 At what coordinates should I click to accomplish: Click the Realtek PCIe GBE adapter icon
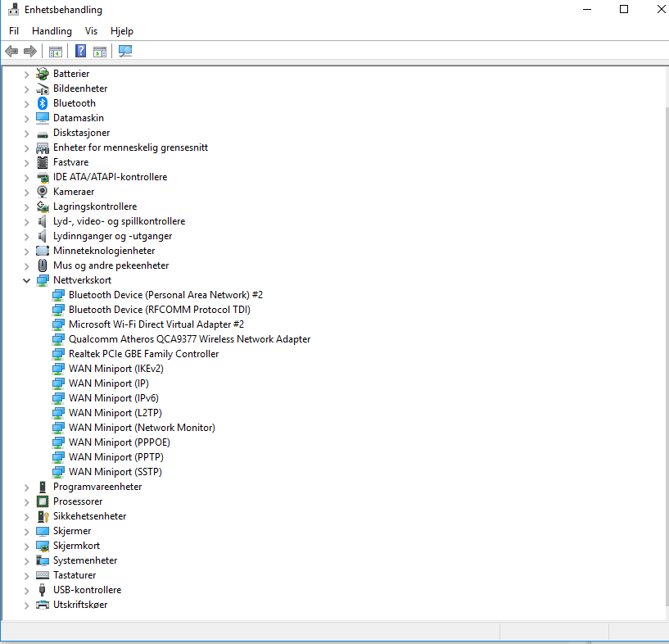[x=58, y=354]
